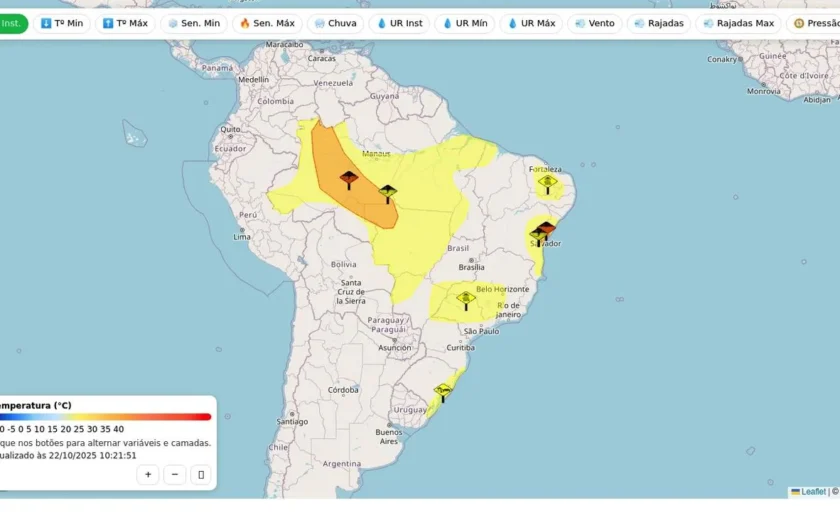
Task: Click the alert marker near Belo Horizonte
Action: tap(466, 301)
